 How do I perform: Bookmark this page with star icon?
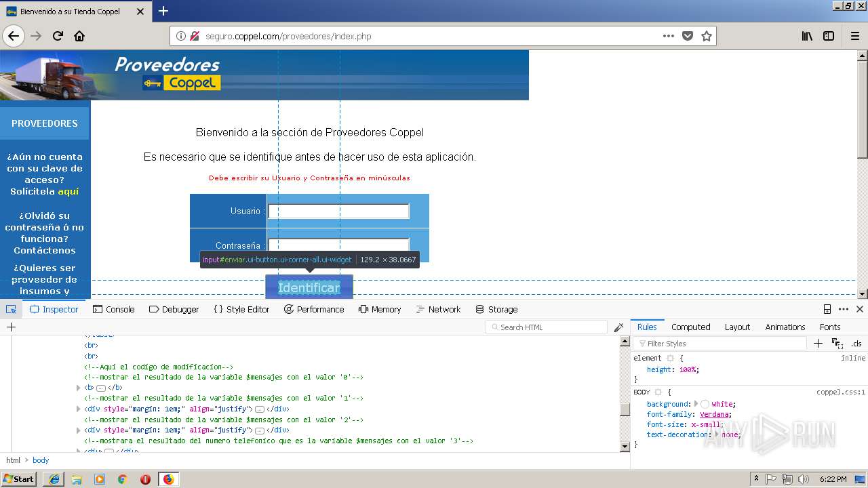tap(707, 36)
